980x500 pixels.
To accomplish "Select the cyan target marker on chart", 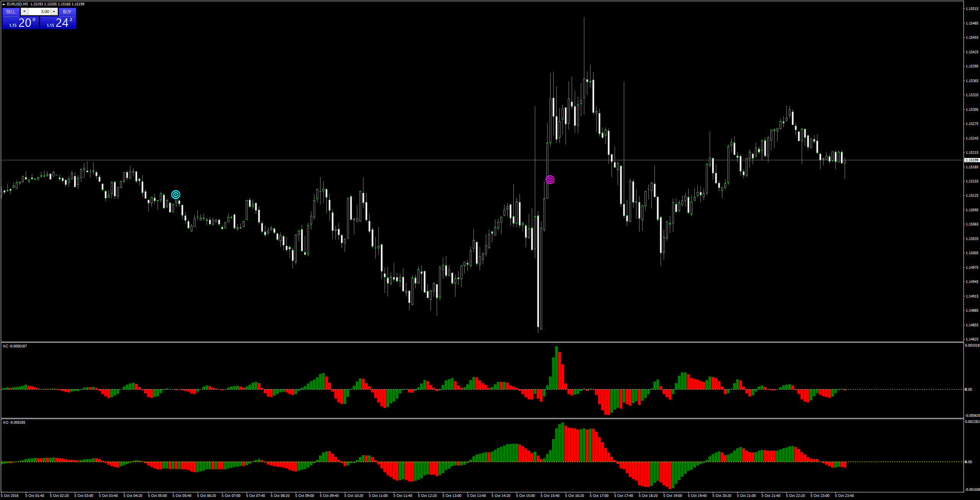I will [x=176, y=195].
